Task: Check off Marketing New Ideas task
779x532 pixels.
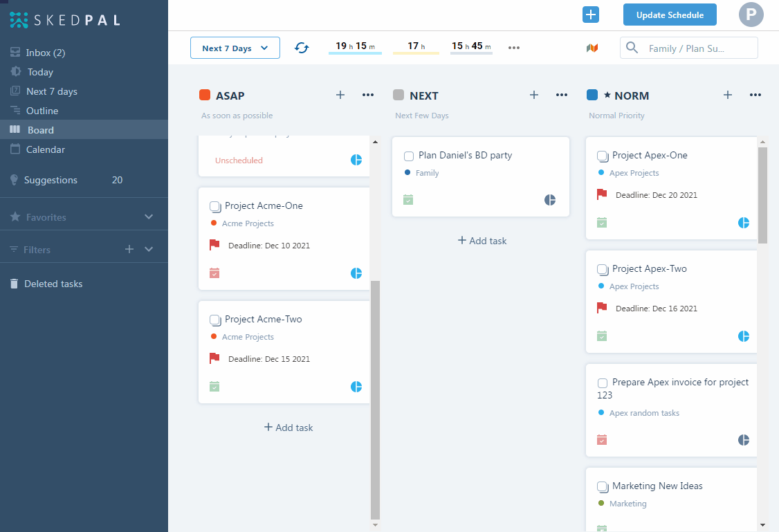Action: pyautogui.click(x=603, y=486)
